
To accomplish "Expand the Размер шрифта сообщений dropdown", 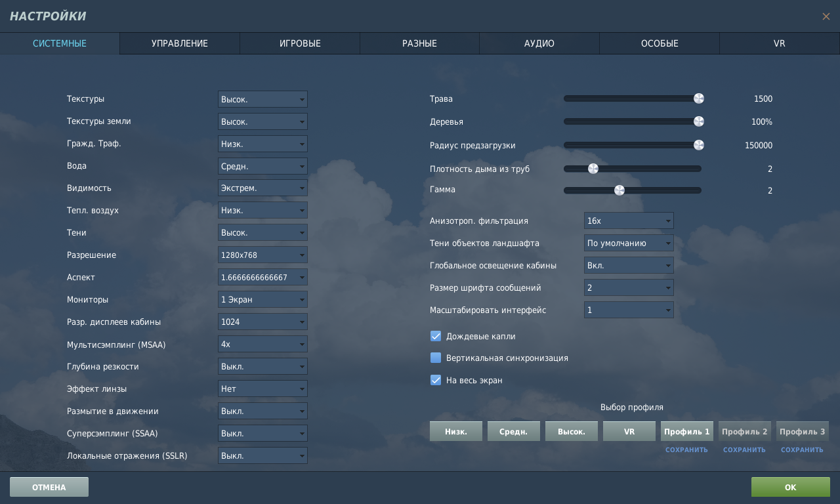I will (629, 287).
